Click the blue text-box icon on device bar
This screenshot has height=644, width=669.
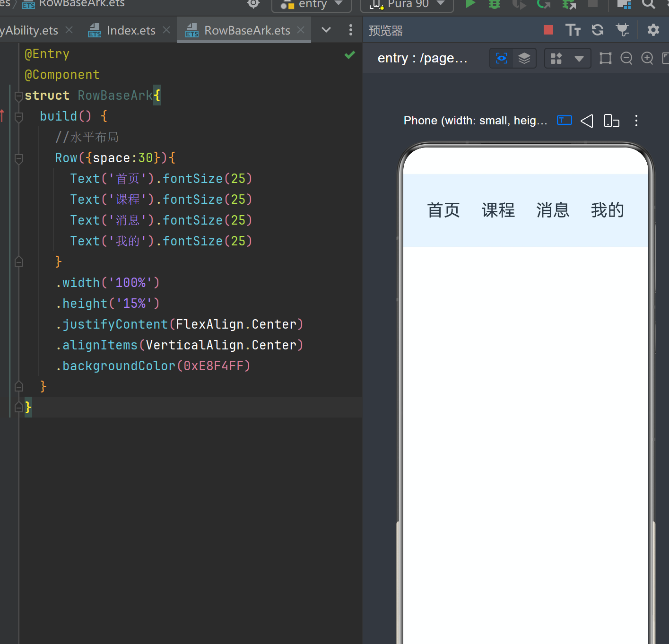[565, 120]
